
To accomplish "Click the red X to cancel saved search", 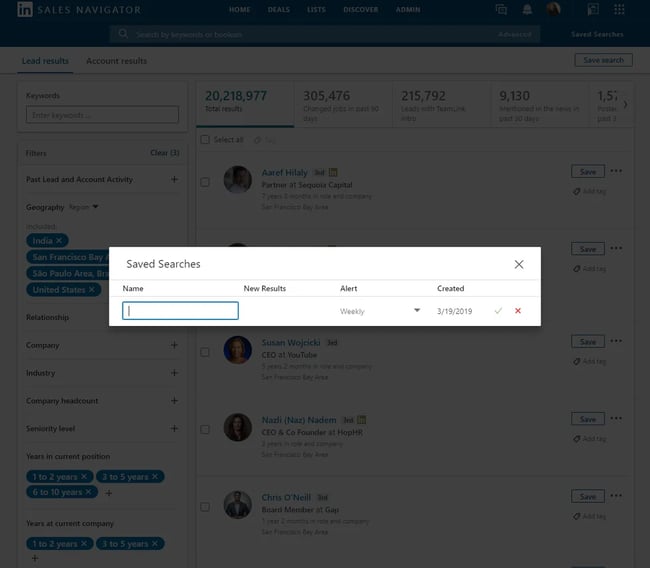I will pos(517,311).
